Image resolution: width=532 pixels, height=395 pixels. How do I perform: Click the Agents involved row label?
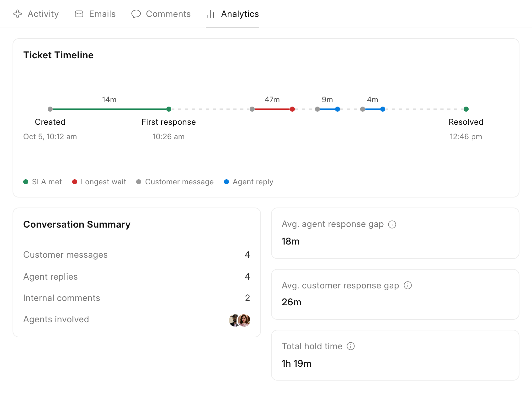[x=56, y=319]
